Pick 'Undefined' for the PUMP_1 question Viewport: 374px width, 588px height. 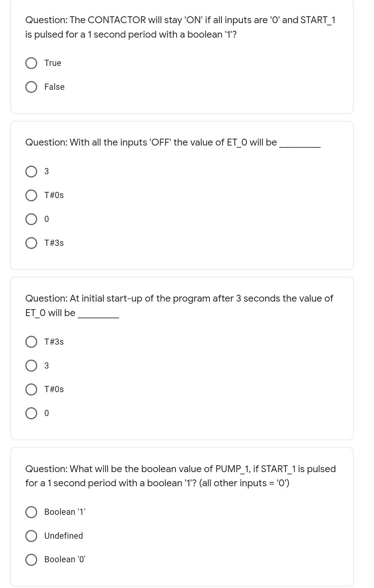click(31, 535)
